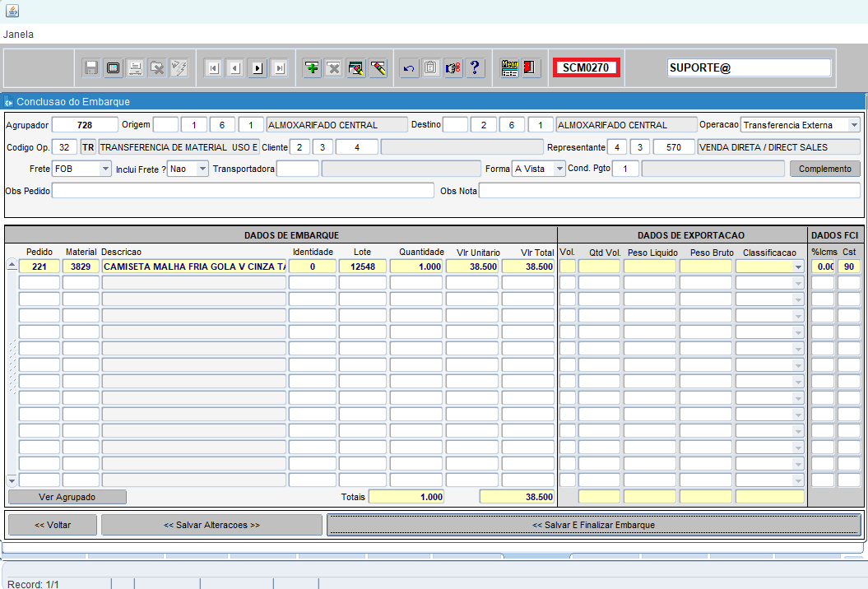Click the Conclusao do Embarque window icon
The image size is (868, 589).
point(8,102)
